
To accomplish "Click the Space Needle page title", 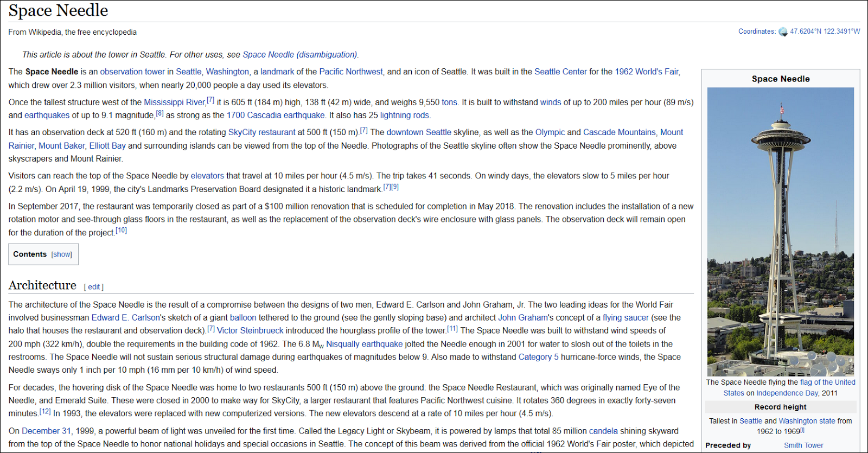I will (58, 10).
